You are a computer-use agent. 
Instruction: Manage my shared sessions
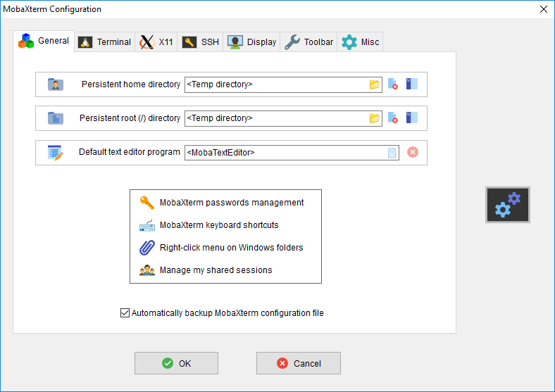(215, 270)
